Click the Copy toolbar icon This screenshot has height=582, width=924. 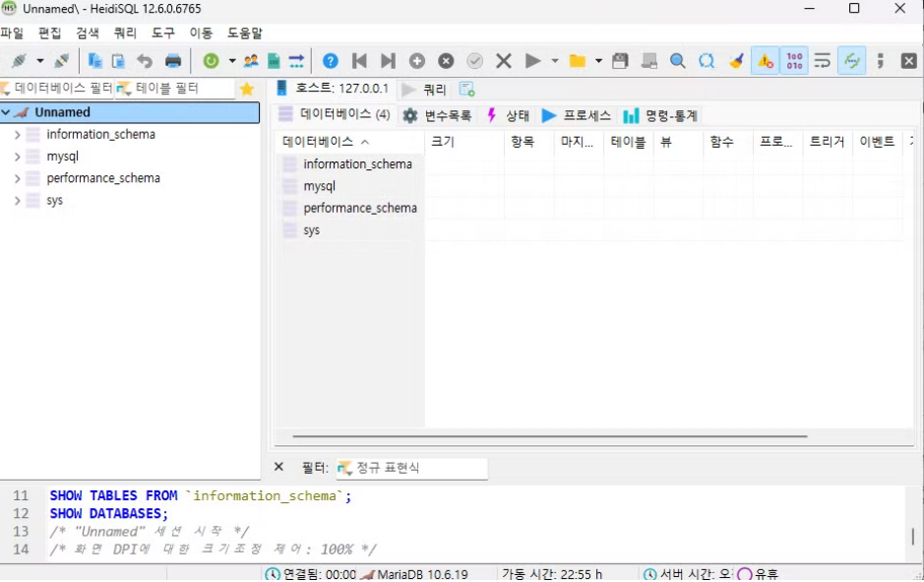tap(94, 61)
